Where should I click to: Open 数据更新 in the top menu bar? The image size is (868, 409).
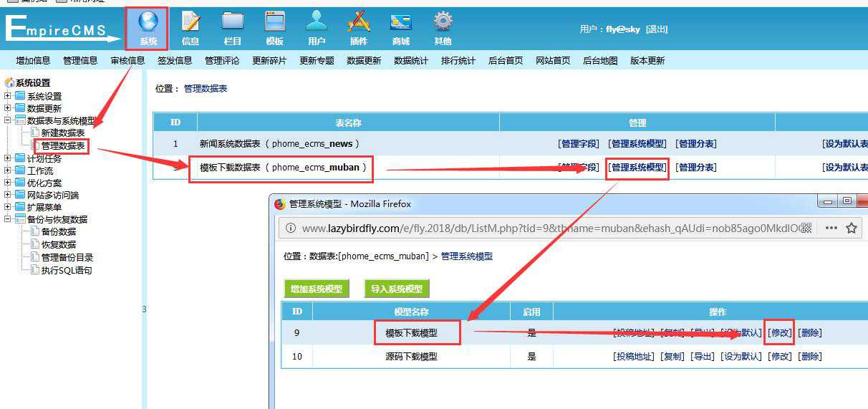364,61
